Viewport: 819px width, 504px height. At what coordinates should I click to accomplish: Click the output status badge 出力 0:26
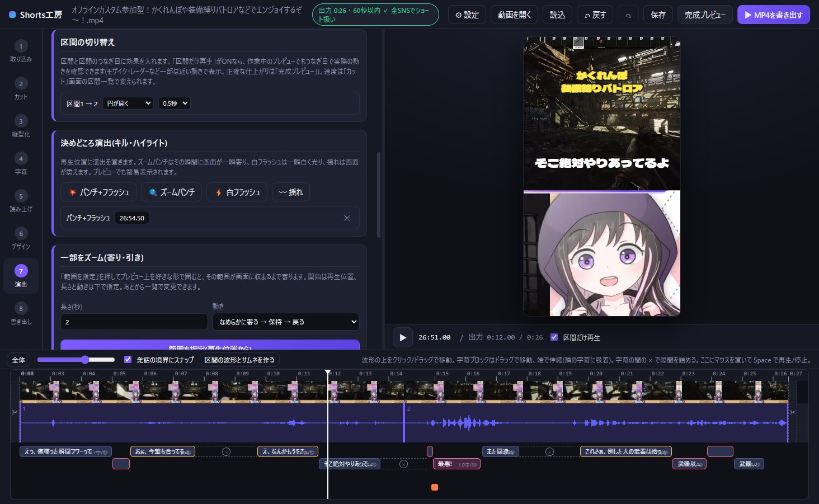pos(375,15)
